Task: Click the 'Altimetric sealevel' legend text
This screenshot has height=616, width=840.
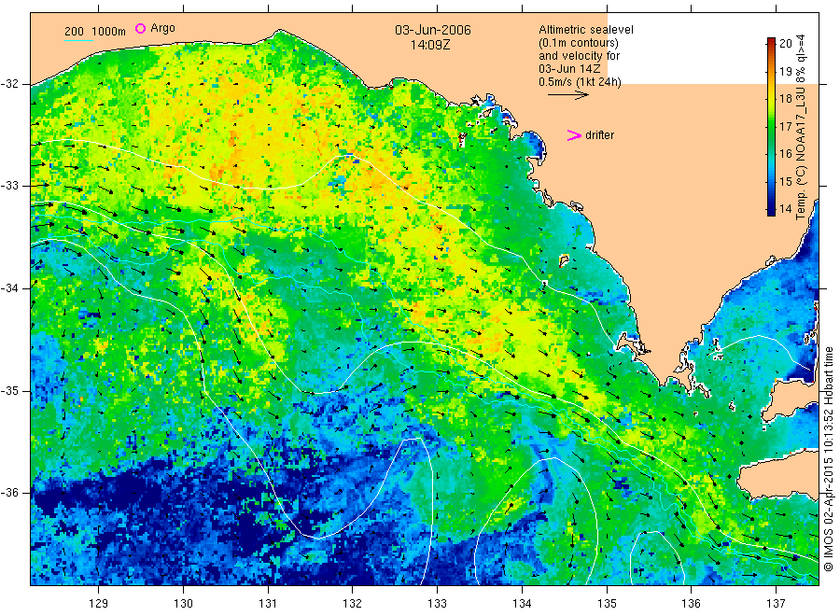Action: (x=585, y=30)
